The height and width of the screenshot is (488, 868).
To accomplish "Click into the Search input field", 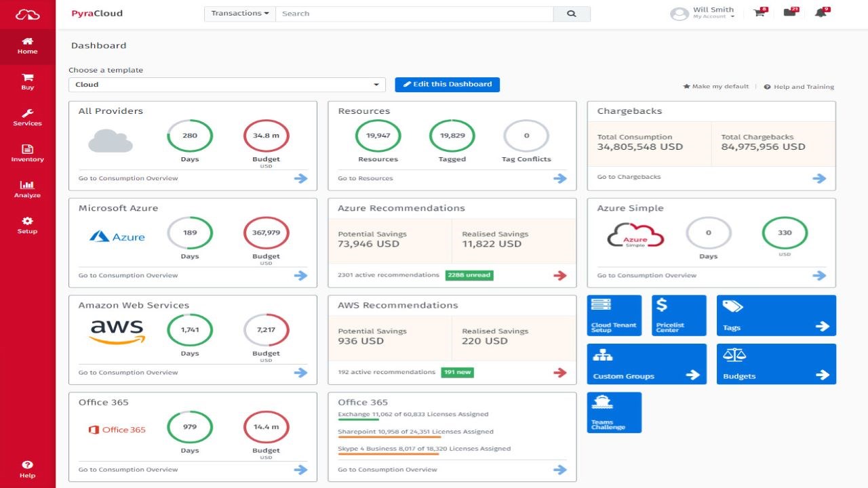I will [x=414, y=14].
